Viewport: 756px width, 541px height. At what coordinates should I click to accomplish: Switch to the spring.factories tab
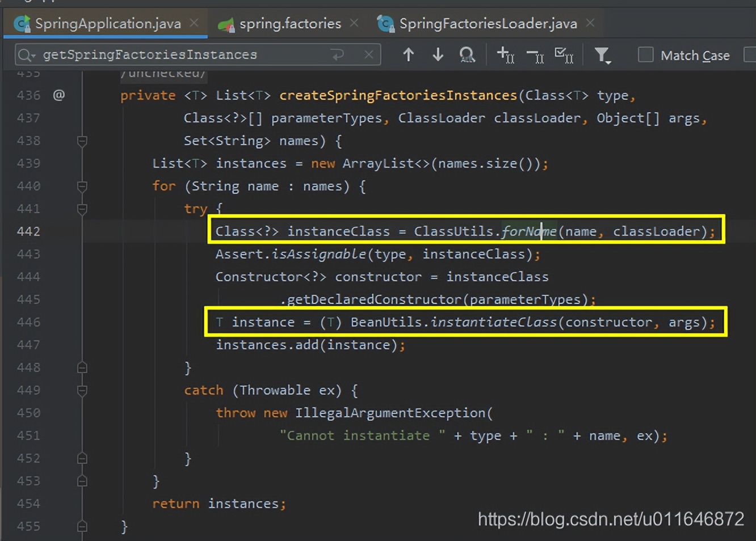(x=289, y=23)
